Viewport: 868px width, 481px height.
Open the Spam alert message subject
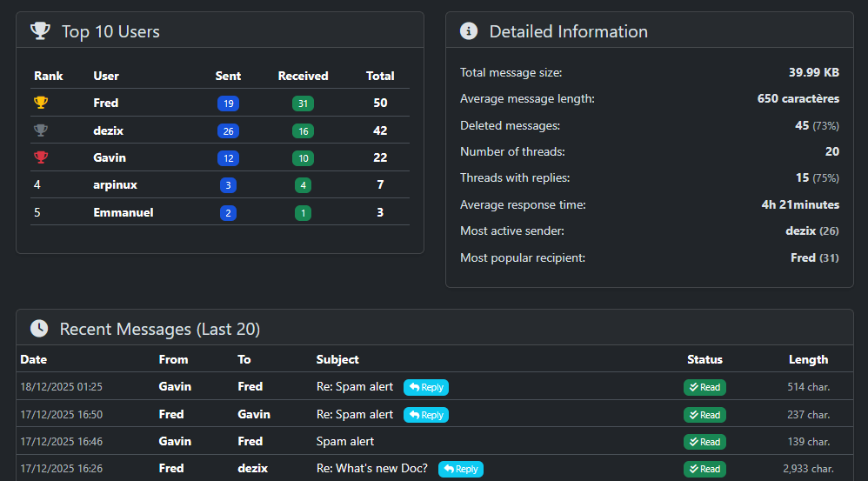pyautogui.click(x=345, y=441)
